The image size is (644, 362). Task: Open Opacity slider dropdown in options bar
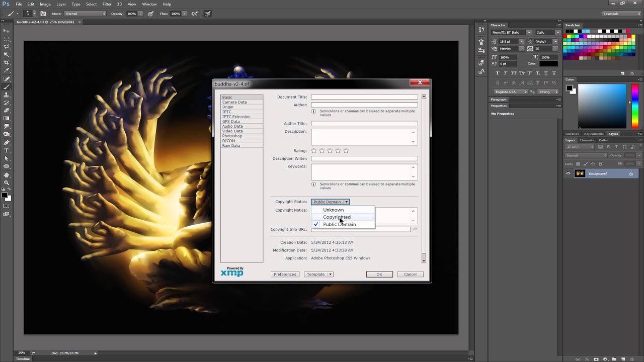pyautogui.click(x=140, y=14)
